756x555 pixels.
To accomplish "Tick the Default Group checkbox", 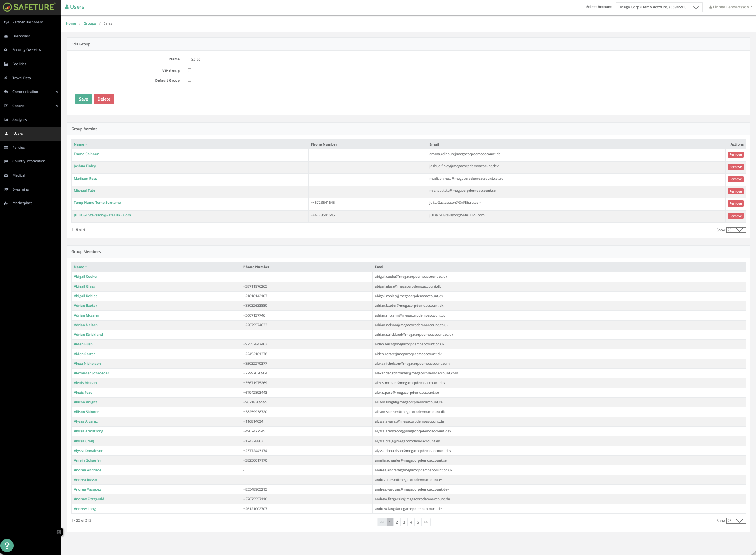I will click(x=189, y=80).
